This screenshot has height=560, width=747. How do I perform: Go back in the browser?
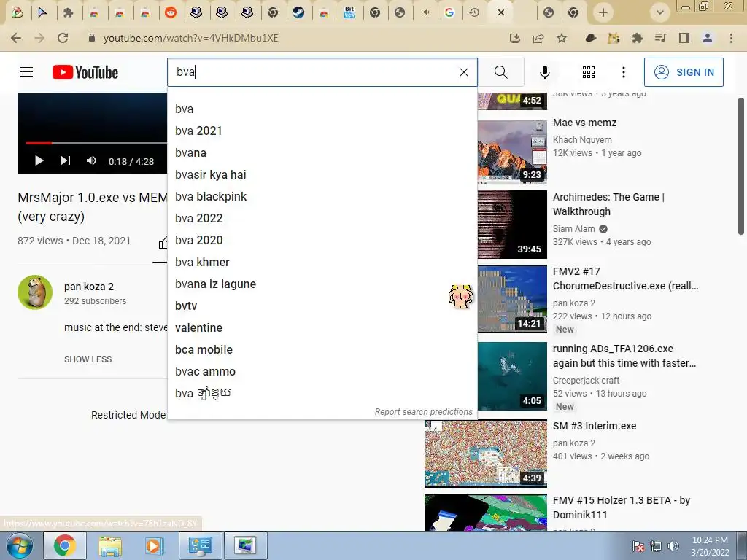click(16, 38)
